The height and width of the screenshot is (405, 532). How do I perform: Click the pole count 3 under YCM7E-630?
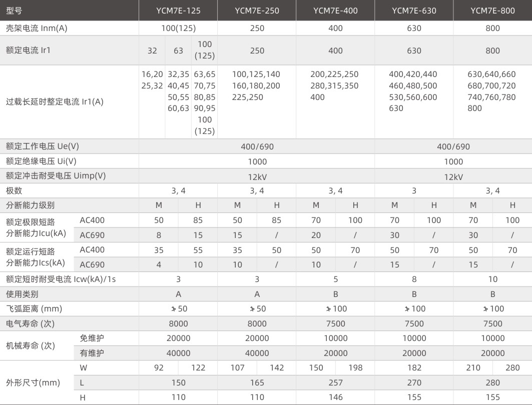pyautogui.click(x=414, y=191)
